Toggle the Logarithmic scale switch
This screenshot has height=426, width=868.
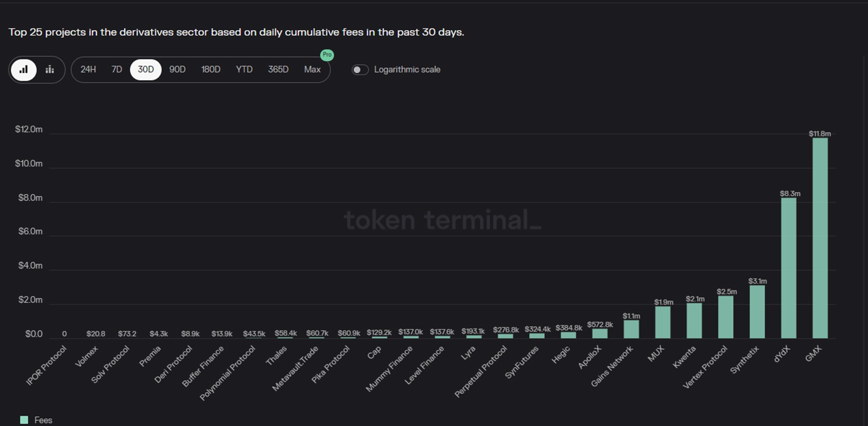point(360,69)
